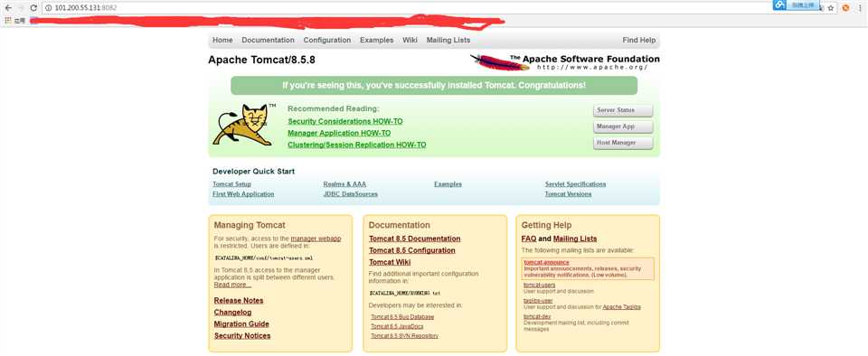868x356 pixels.
Task: Open the Examples link under Developer Quick Start
Action: click(448, 184)
